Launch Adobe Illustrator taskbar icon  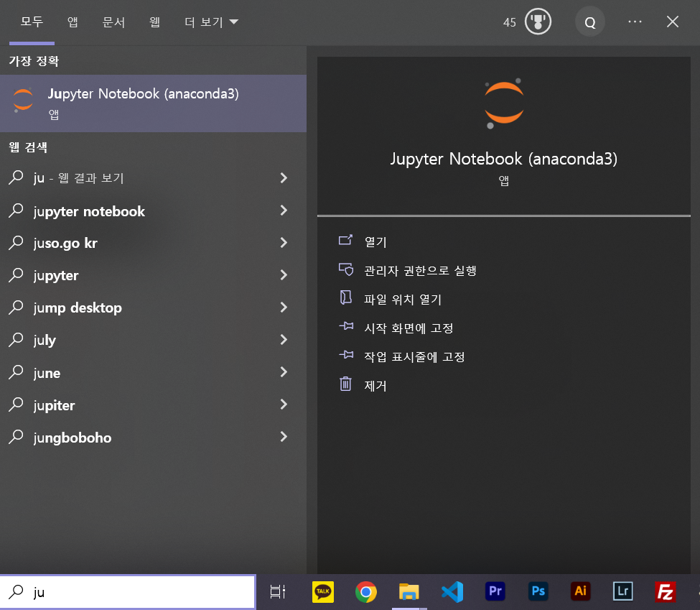(x=580, y=591)
